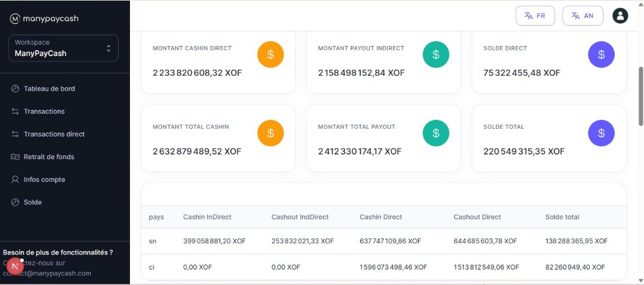The image size is (644, 285).
Task: Click the Solde total column header
Action: [562, 217]
